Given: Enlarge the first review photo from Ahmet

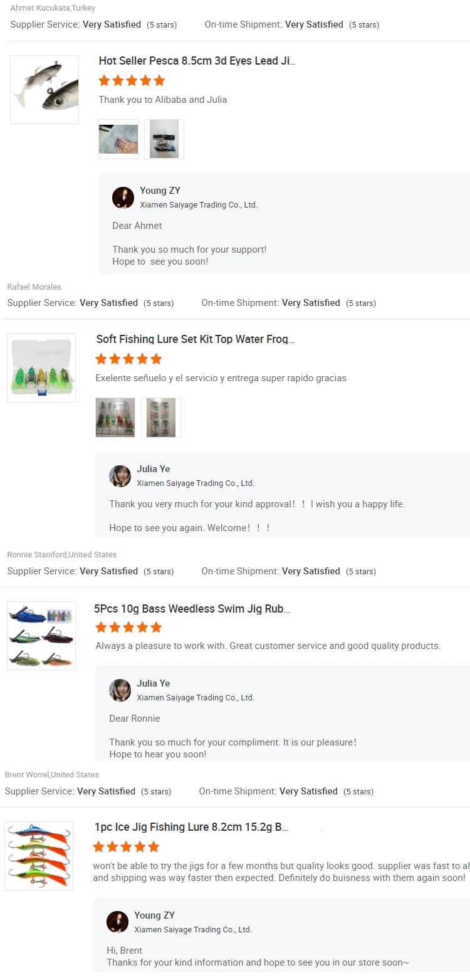Looking at the screenshot, I should coord(118,139).
